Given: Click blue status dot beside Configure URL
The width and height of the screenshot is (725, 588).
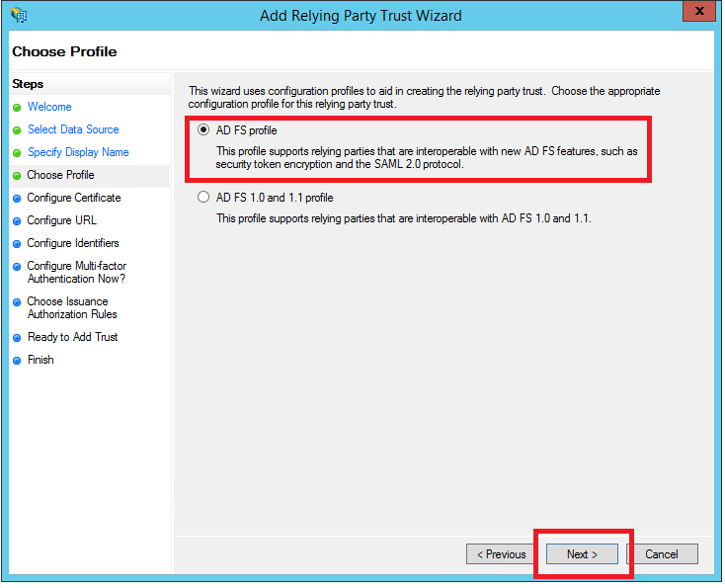Looking at the screenshot, I should (x=17, y=221).
